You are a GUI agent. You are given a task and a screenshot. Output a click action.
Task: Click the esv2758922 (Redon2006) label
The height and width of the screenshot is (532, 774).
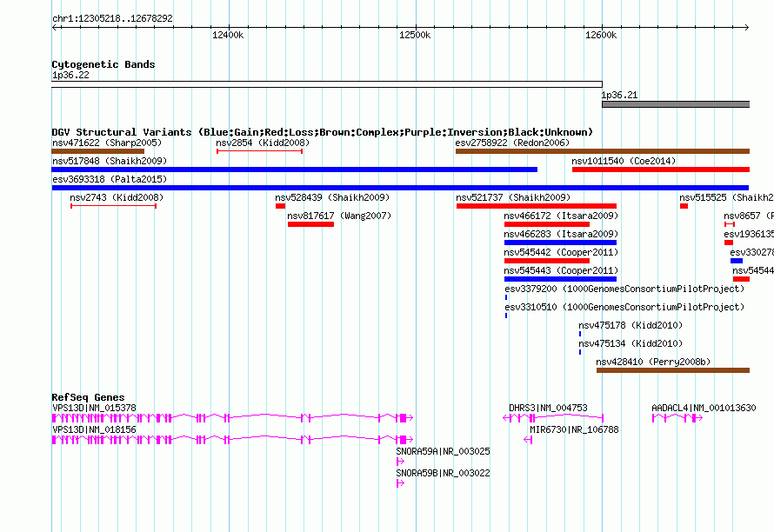[512, 143]
